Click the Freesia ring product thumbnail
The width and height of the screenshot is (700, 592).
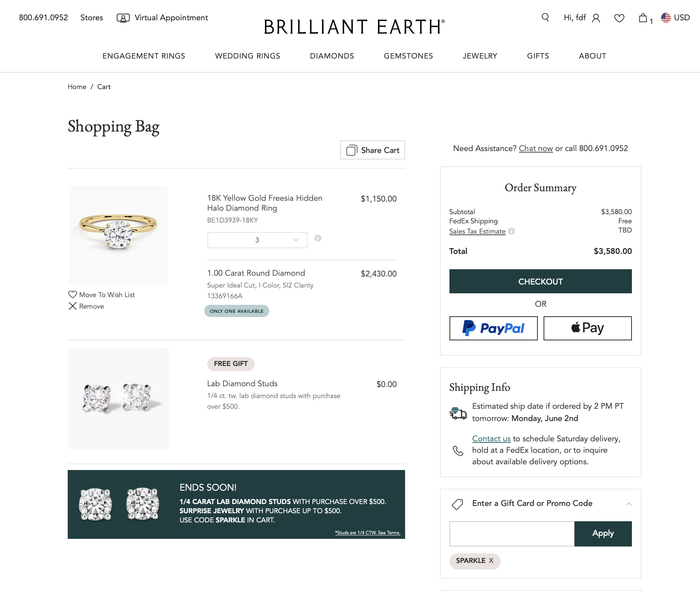pyautogui.click(x=118, y=235)
